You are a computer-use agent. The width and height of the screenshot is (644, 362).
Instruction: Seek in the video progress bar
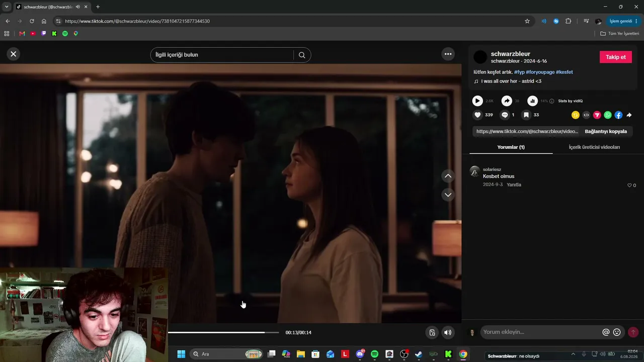coord(223,332)
